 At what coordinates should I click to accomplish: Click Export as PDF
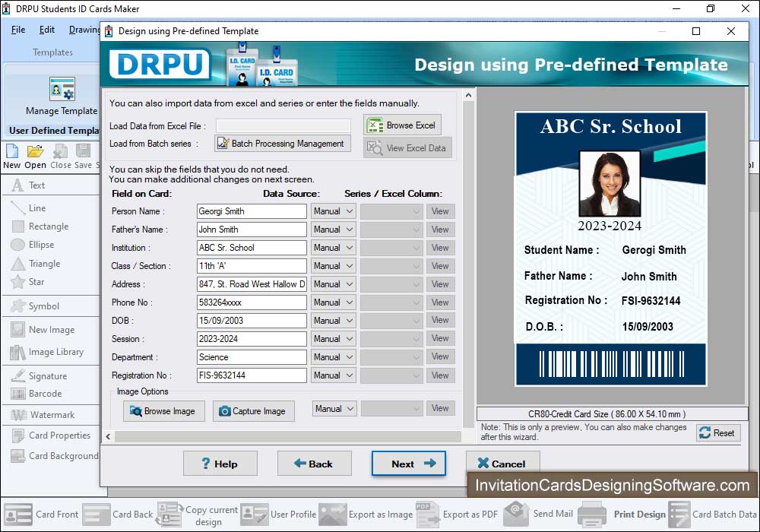coord(456,514)
